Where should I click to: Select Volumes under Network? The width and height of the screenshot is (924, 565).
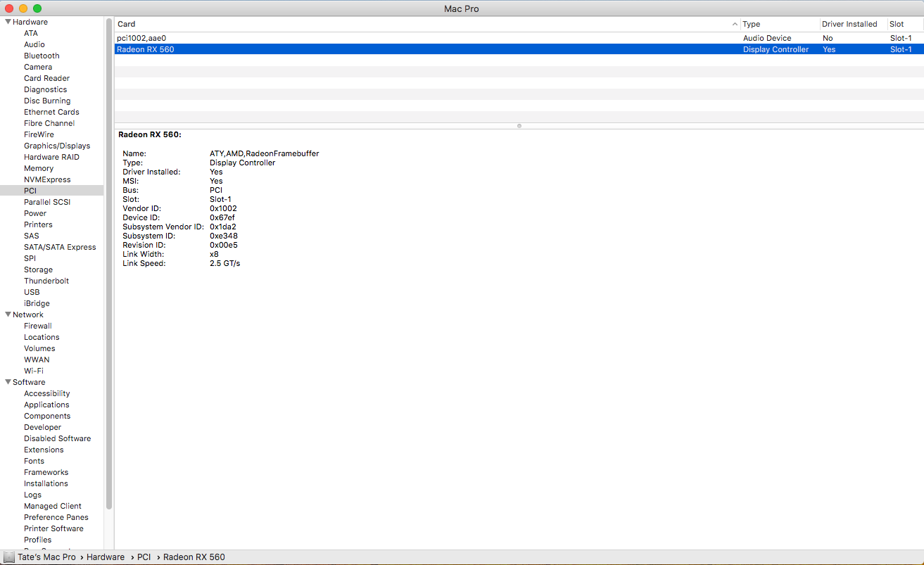[39, 348]
